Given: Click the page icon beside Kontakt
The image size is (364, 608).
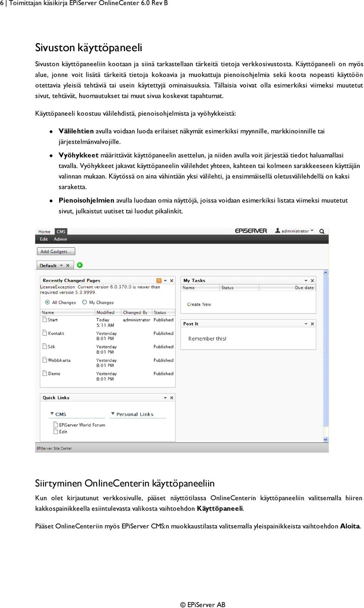Looking at the screenshot, I should tap(45, 333).
